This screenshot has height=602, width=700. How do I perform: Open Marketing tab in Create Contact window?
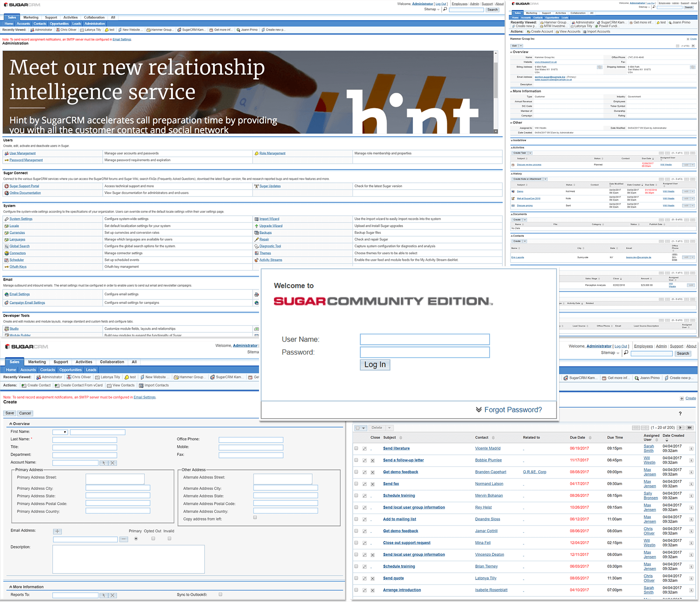[x=37, y=362]
